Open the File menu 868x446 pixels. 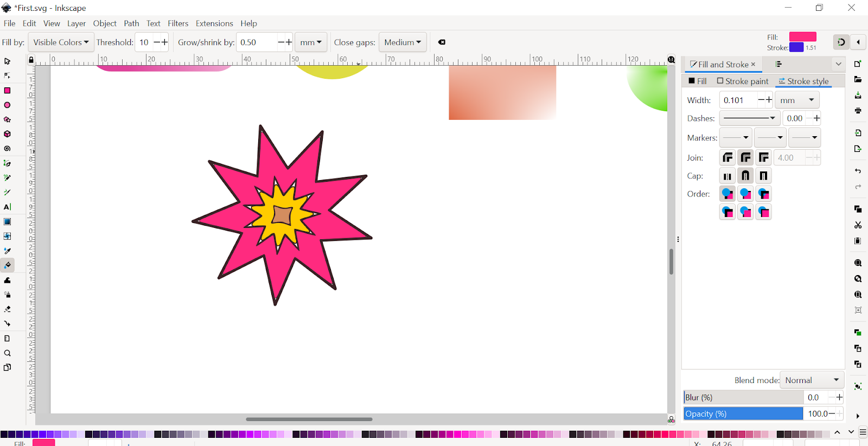tap(10, 23)
